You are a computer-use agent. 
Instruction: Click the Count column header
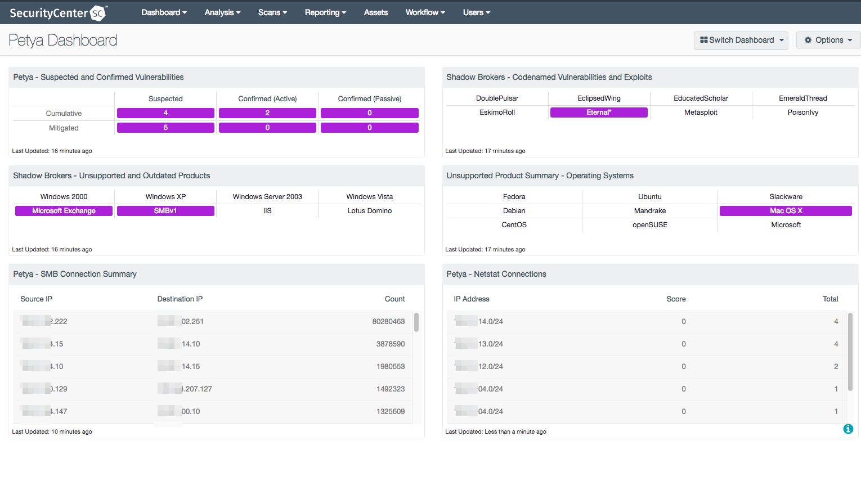tap(394, 299)
